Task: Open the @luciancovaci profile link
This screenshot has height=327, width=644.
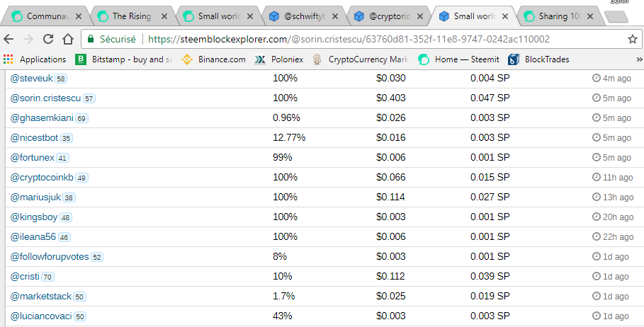Action: tap(41, 316)
